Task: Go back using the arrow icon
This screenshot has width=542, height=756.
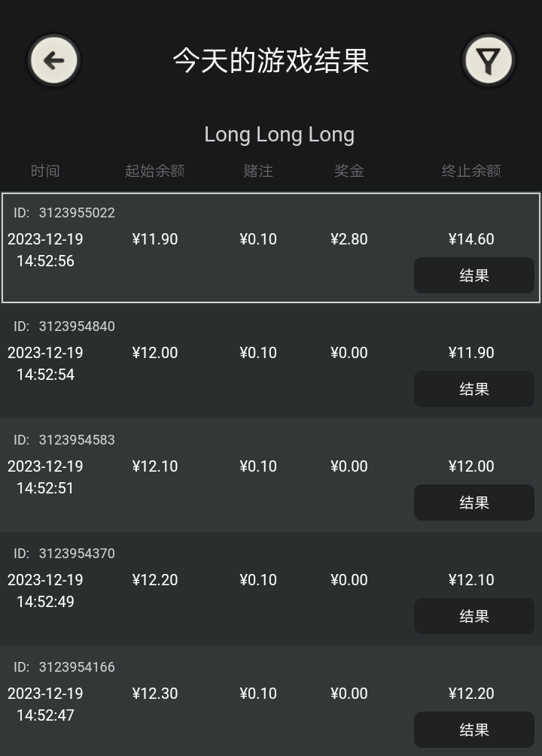Action: 53,61
